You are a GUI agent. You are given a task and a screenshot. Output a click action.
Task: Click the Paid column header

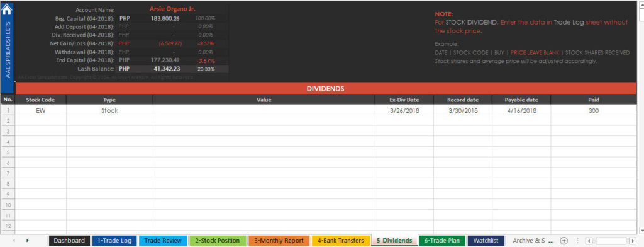594,100
